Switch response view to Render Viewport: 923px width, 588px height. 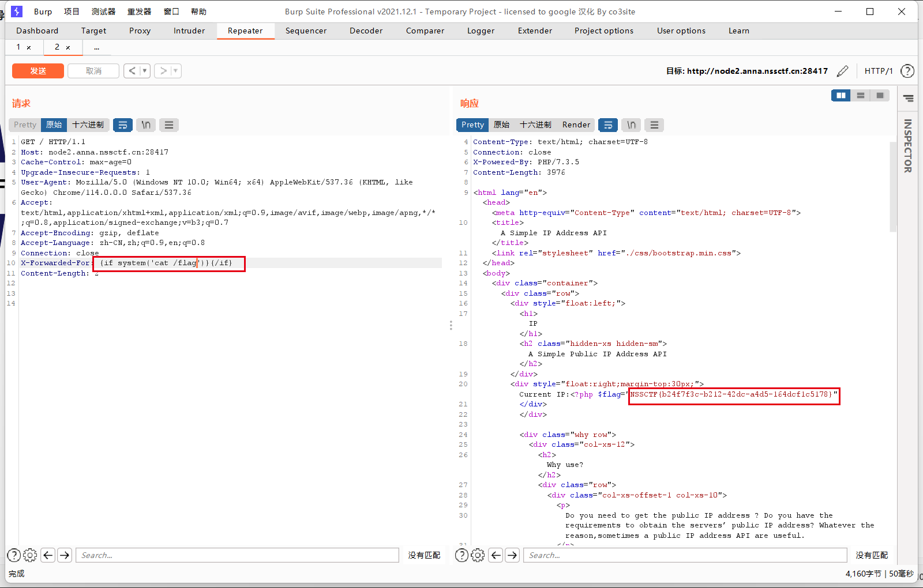pos(576,125)
